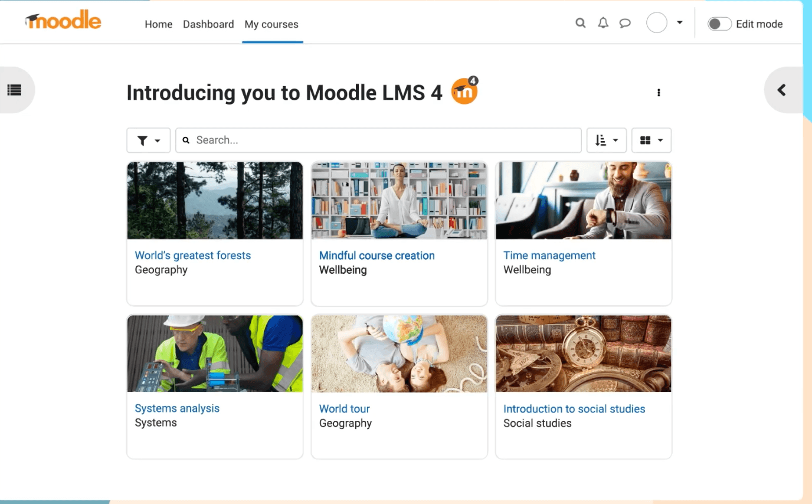Open the search magnifier icon in header
This screenshot has width=812, height=504.
tap(581, 24)
